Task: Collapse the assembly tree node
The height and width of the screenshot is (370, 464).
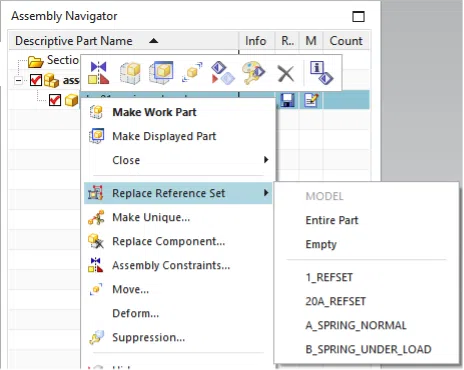Action: click(x=19, y=80)
